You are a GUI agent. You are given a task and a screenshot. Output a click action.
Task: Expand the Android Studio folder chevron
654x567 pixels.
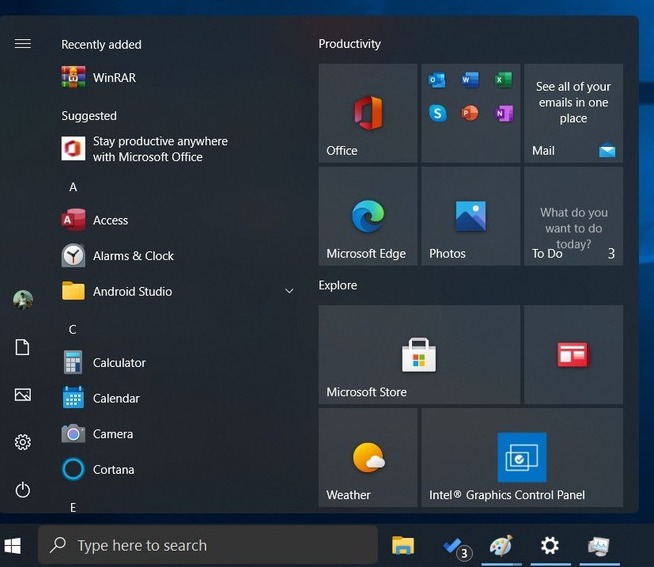click(289, 291)
